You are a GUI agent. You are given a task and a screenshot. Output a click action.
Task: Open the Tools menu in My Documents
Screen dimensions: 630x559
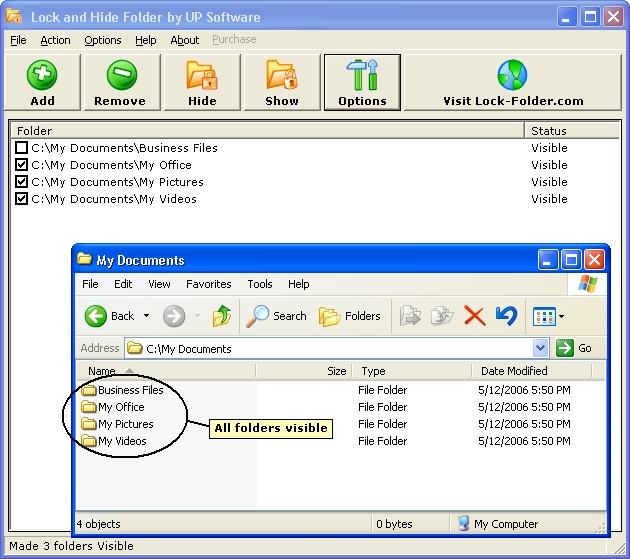tap(260, 284)
